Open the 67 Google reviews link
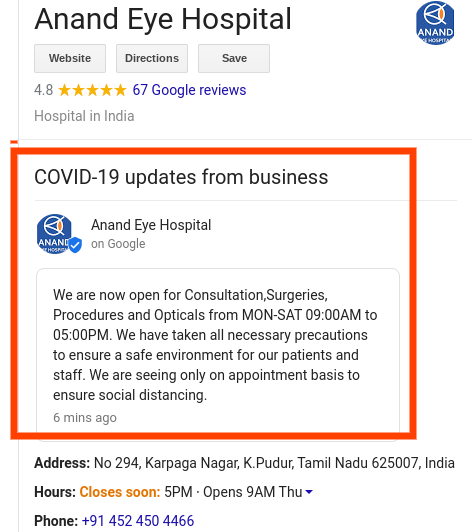The image size is (472, 532). click(x=189, y=90)
